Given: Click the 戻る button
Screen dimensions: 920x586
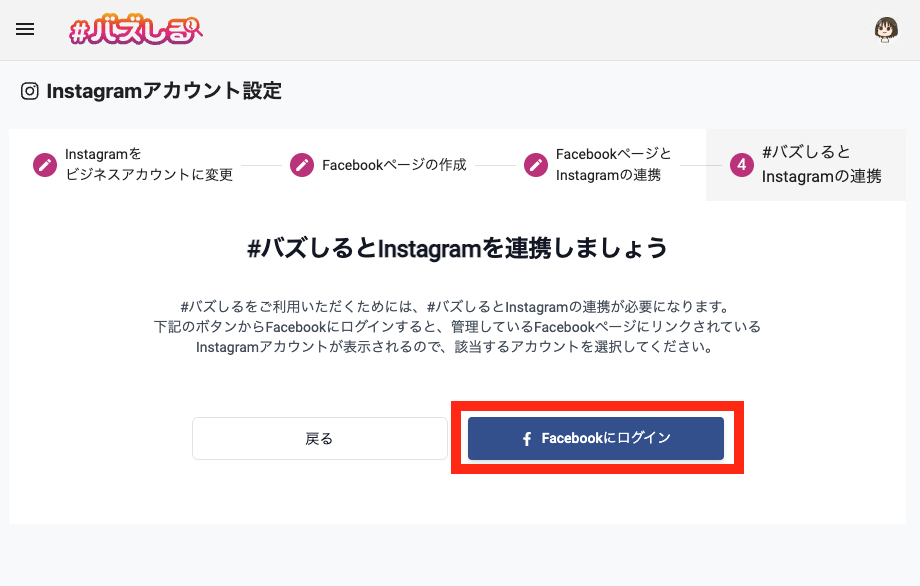Looking at the screenshot, I should (319, 438).
